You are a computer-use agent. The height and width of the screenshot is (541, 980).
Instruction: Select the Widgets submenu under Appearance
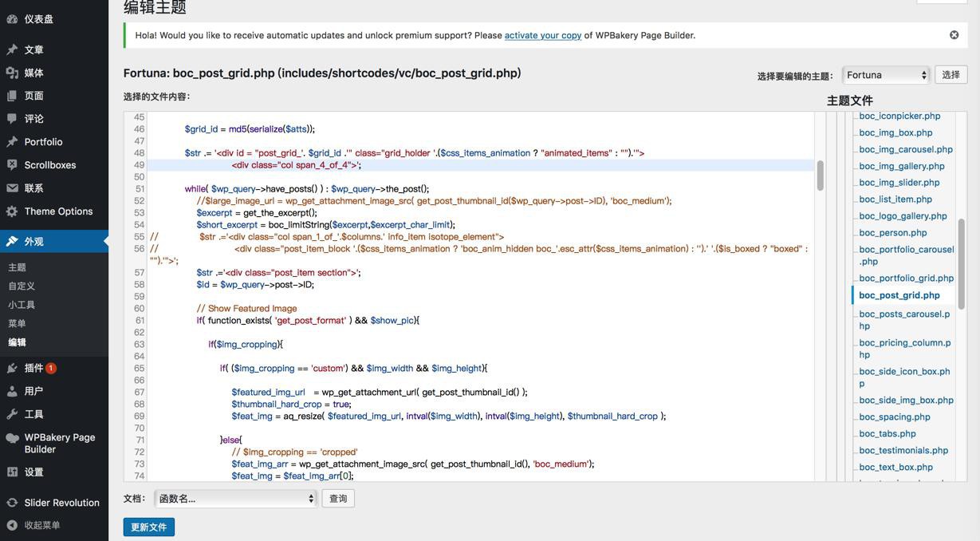[22, 305]
